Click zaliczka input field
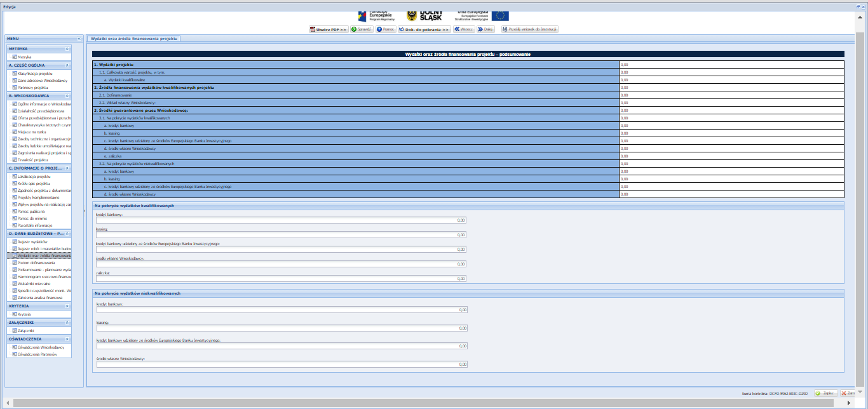This screenshot has height=409, width=868. [x=281, y=278]
